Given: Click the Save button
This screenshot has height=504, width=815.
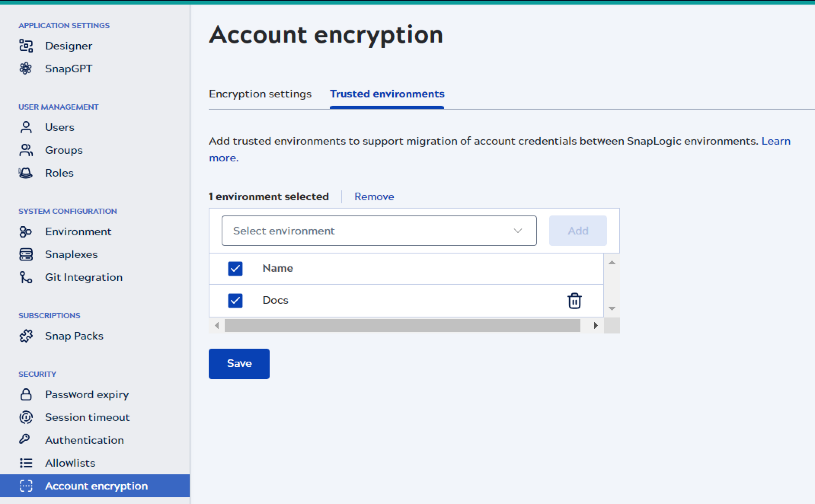Looking at the screenshot, I should 239,364.
